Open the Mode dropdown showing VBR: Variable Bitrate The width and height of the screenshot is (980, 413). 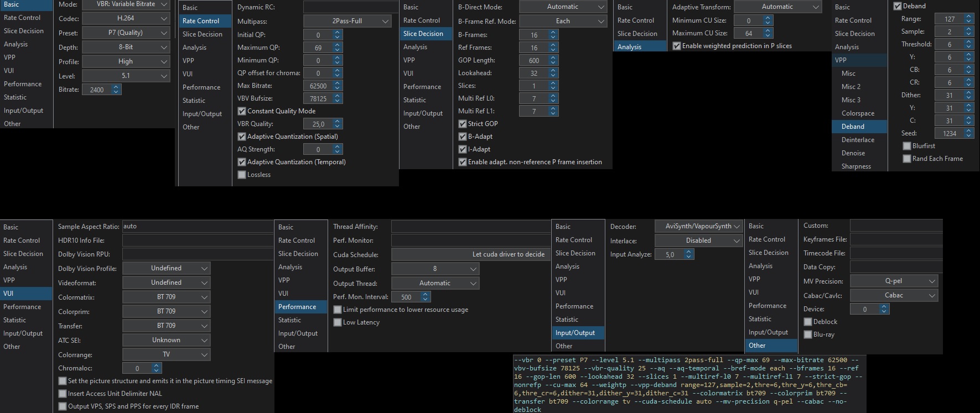pyautogui.click(x=126, y=4)
